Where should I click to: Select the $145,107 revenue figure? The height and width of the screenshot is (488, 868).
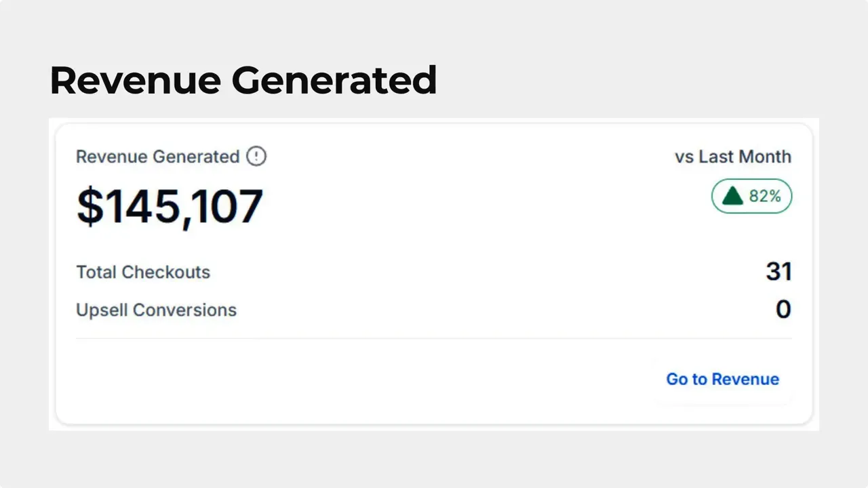click(x=170, y=206)
